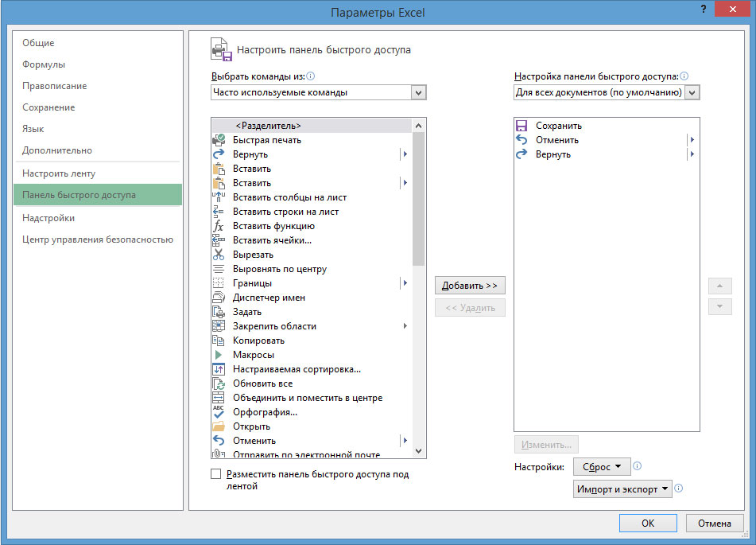Click the Вставить строки на лист icon
Screen dimensions: 756x545
[x=219, y=212]
